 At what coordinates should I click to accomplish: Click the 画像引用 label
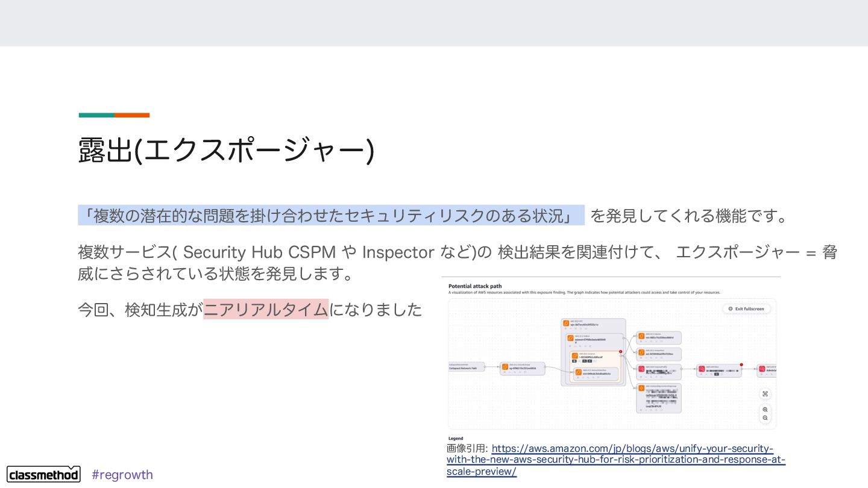click(x=467, y=449)
